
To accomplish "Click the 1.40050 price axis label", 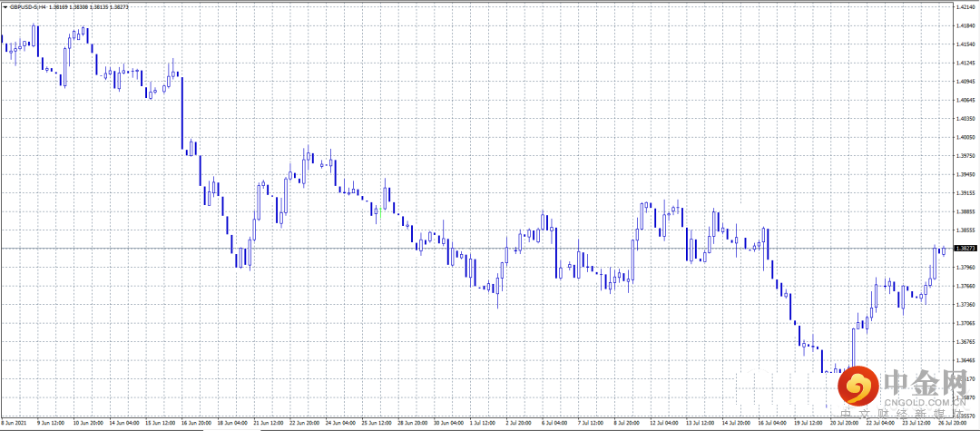I will (966, 137).
